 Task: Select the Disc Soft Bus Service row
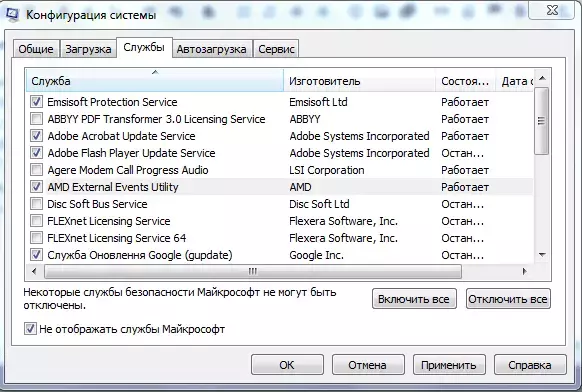[279, 204]
